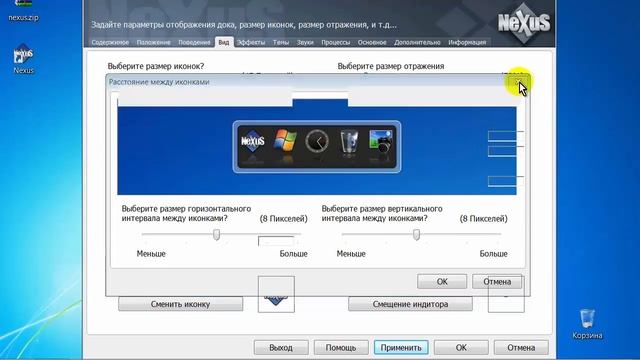
Task: Confirm spacing dialog with OK
Action: pos(442,282)
